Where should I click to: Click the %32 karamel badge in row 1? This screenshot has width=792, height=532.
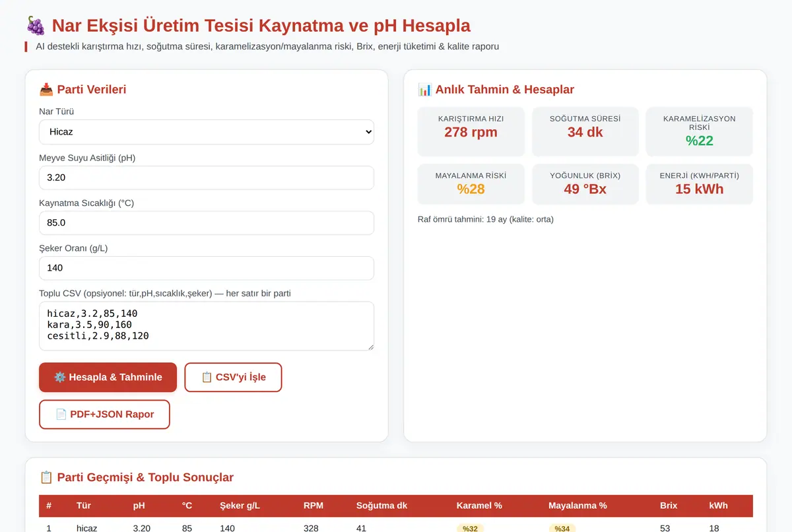tap(470, 529)
